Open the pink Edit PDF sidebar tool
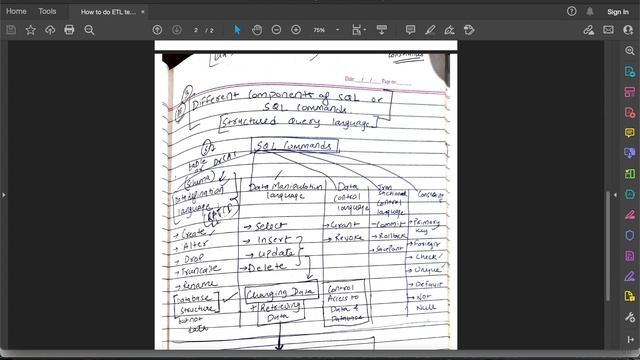This screenshot has width=640, height=360. 629,92
